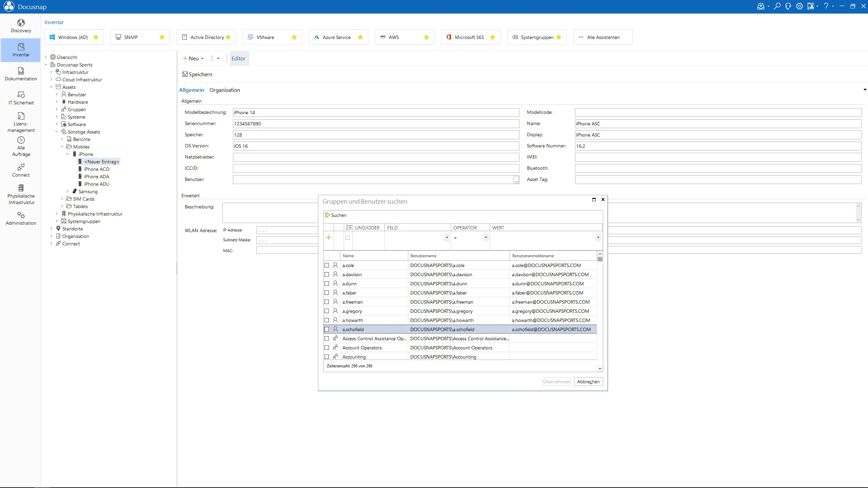
Task: Click the Benutzer browse ellipsis button
Action: point(516,180)
